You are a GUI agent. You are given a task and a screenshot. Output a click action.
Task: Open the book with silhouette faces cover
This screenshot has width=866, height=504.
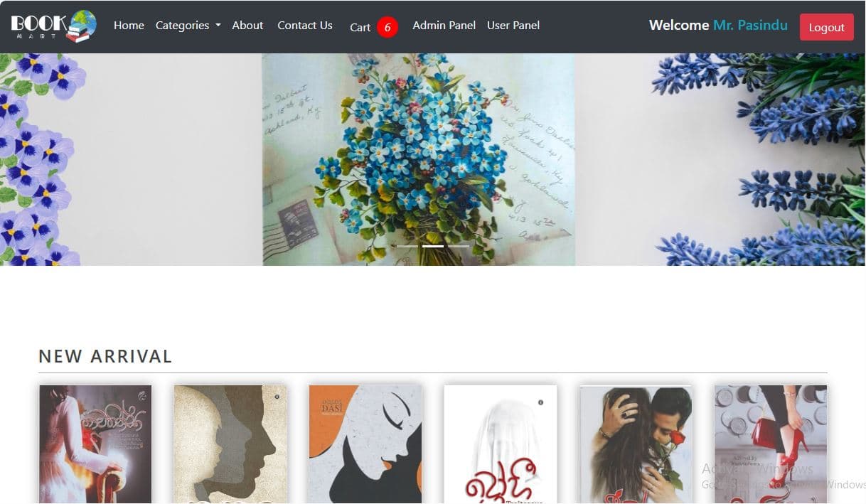230,444
